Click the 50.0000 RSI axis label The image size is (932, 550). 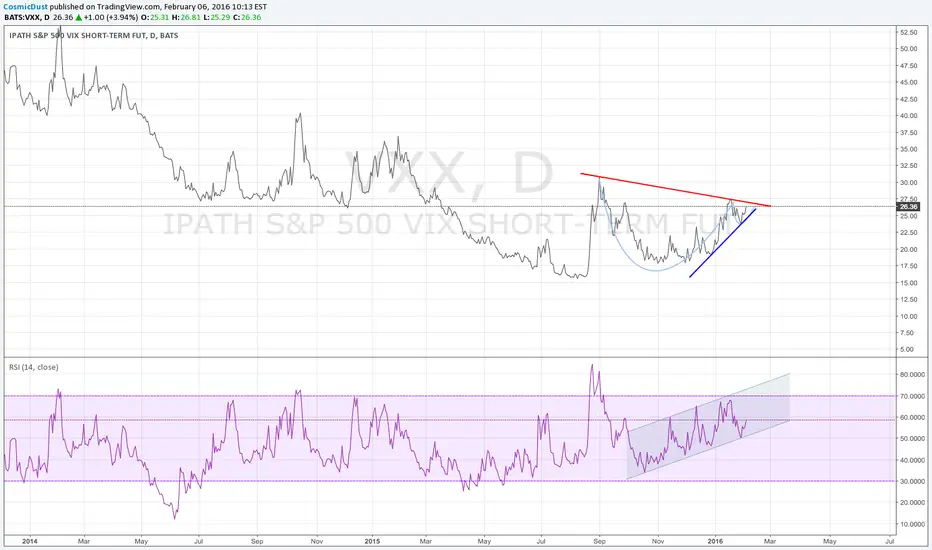click(912, 439)
